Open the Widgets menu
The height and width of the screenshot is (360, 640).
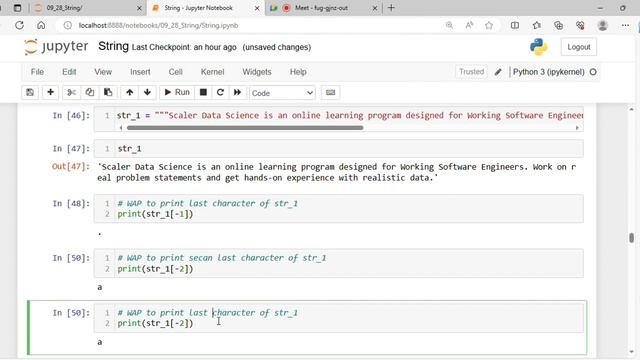tap(257, 72)
